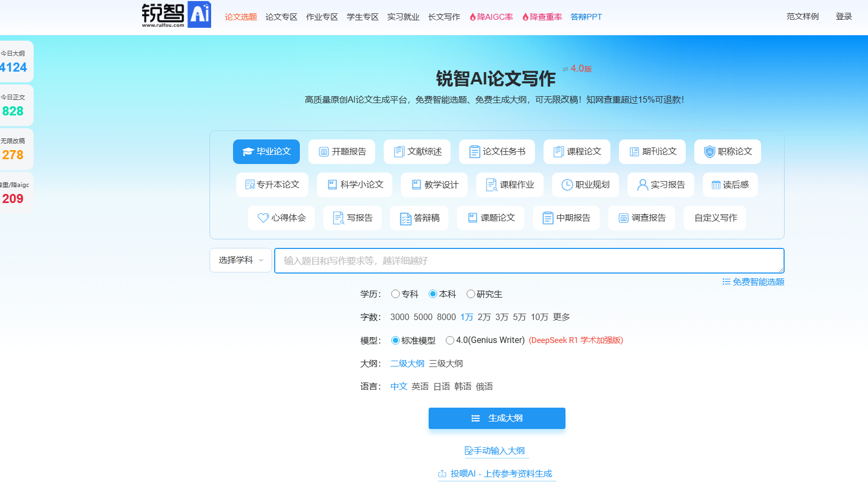
Task: Select 2万 word count
Action: point(484,317)
